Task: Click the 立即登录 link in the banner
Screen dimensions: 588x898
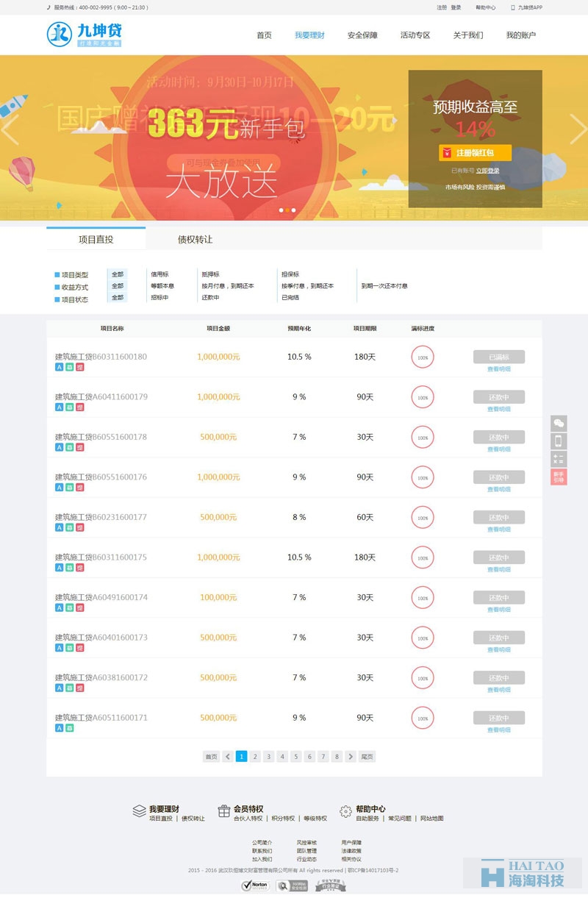Action: 487,171
